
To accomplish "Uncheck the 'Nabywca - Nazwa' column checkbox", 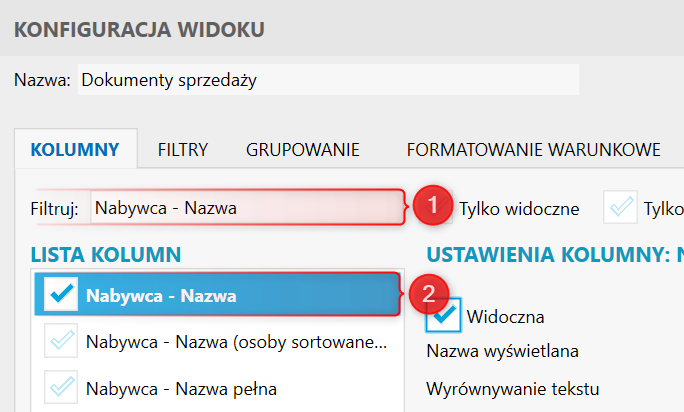I will coord(61,295).
